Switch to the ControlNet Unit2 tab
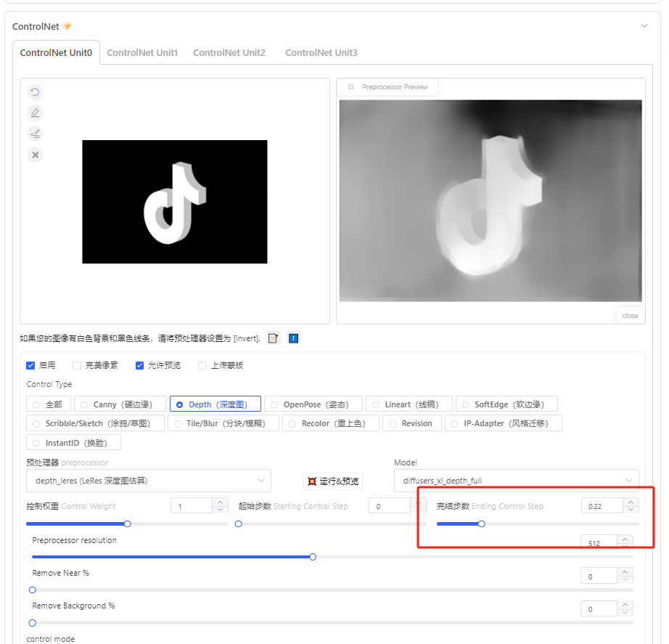 pos(229,52)
